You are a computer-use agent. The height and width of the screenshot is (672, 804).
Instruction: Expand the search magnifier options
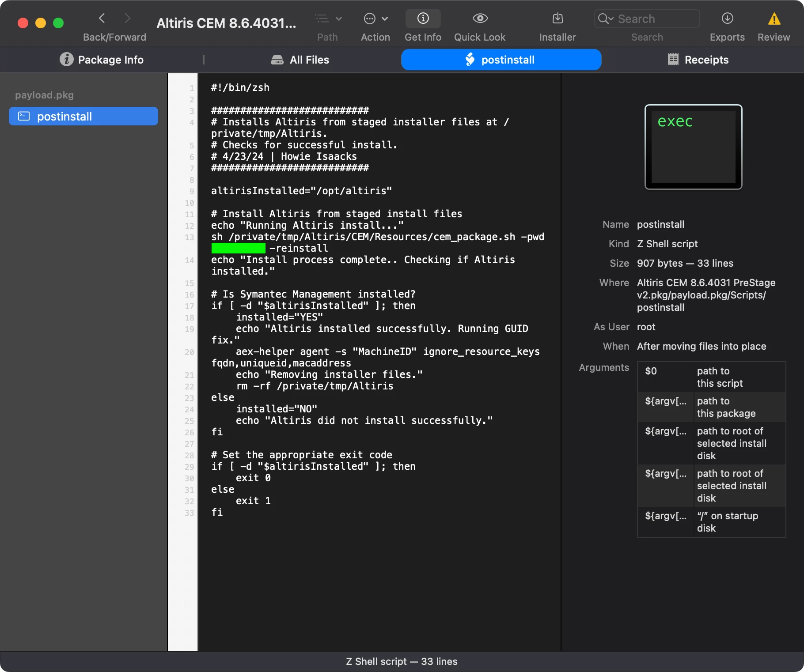[x=606, y=19]
